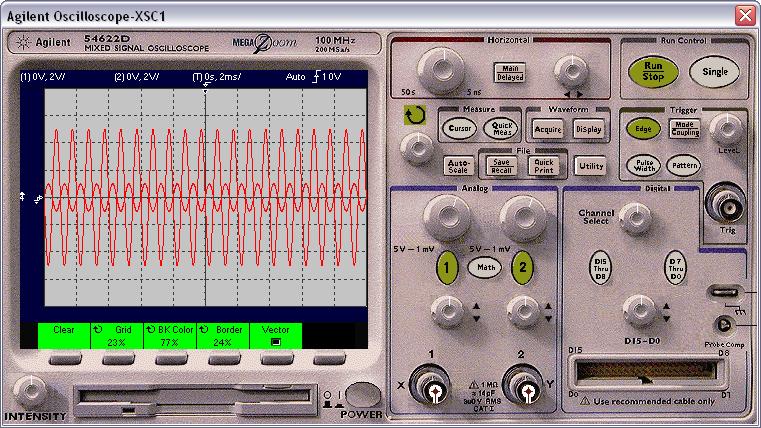Click the Quick Print button

[x=544, y=166]
